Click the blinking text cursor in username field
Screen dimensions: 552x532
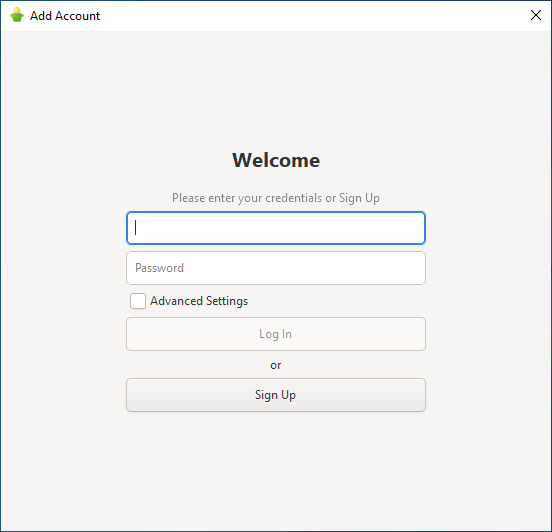click(136, 228)
